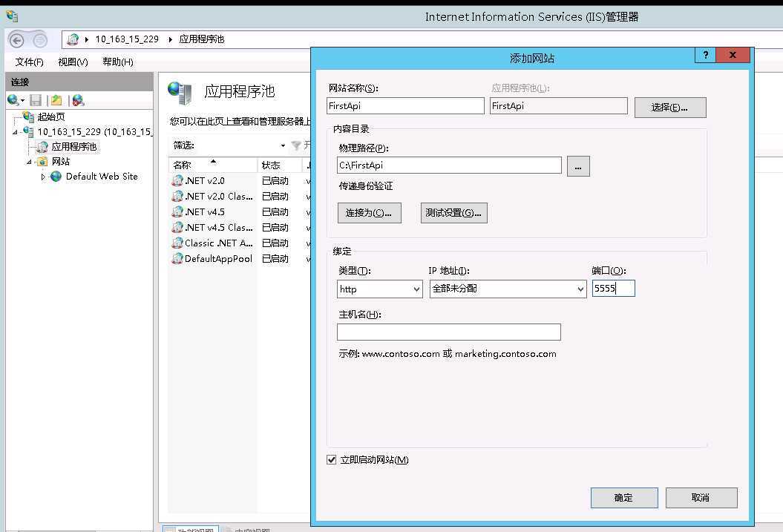The width and height of the screenshot is (783, 532).
Task: Open the 筛选 filter dropdown arrow
Action: 283,145
